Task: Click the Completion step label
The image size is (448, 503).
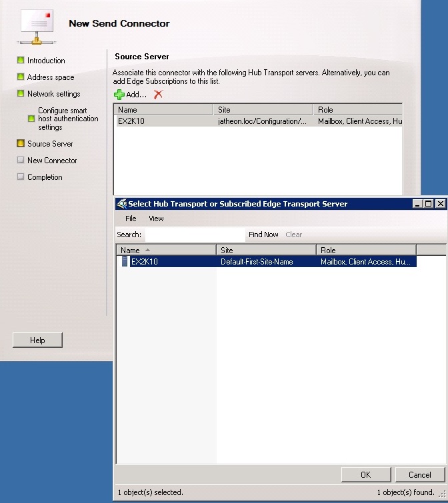Action: pos(45,177)
